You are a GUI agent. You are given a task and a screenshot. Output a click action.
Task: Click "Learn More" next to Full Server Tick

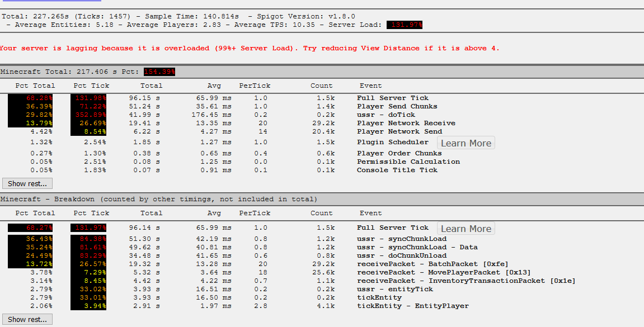(466, 143)
